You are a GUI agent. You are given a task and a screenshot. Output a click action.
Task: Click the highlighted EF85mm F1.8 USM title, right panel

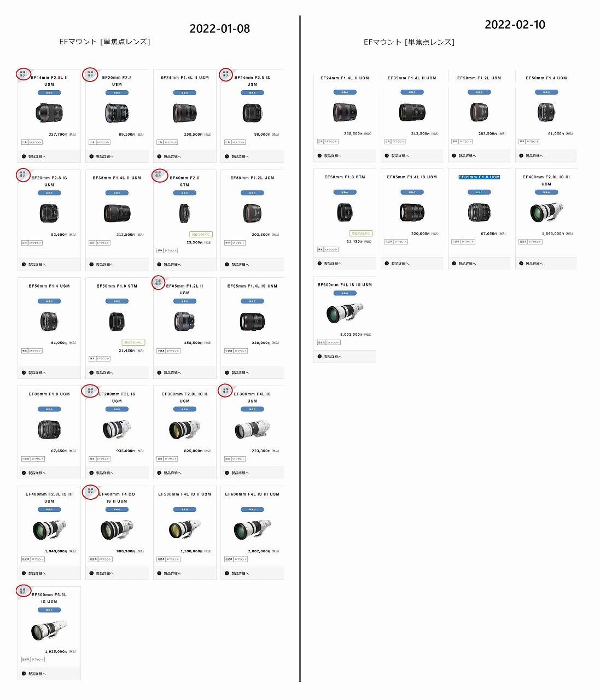pyautogui.click(x=479, y=177)
